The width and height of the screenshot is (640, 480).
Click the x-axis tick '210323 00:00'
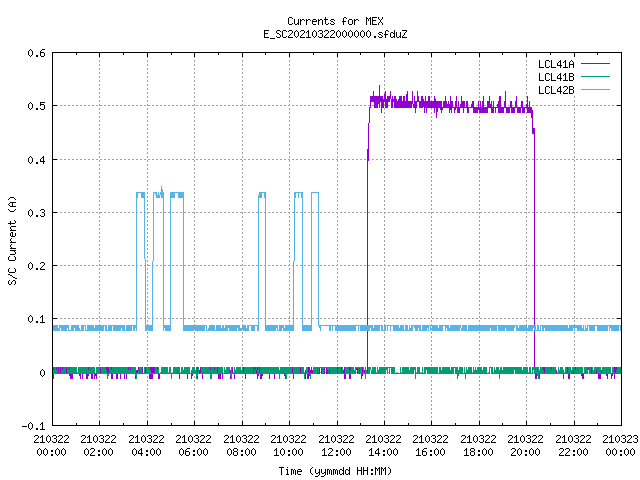point(620,446)
